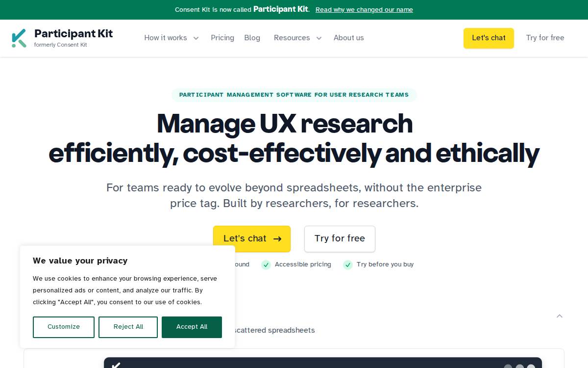Click the check icon beside Try before you buy
The image size is (588, 368).
[x=348, y=265]
